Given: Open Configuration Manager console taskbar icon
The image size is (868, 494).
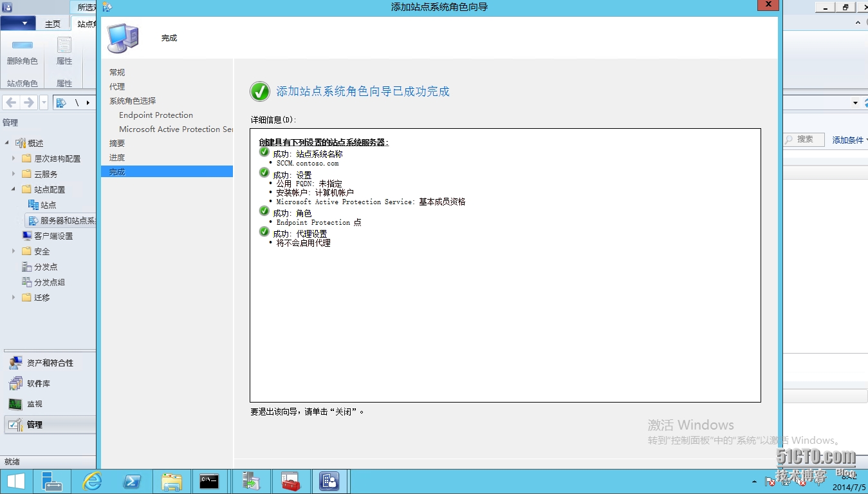Looking at the screenshot, I should (330, 481).
